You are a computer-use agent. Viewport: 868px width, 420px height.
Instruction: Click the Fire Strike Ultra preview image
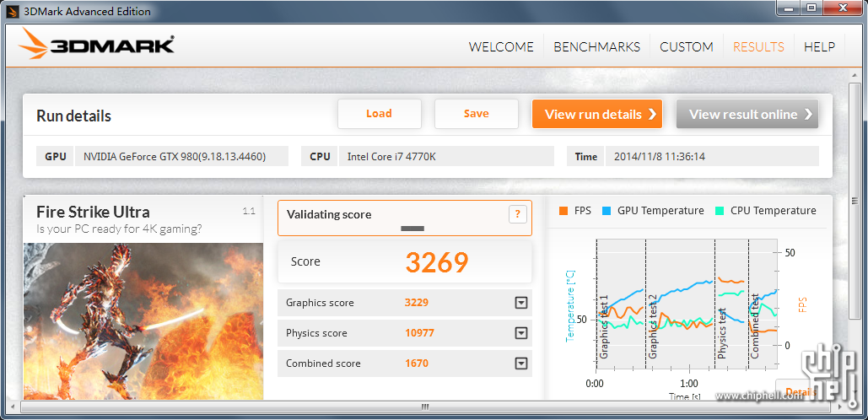pyautogui.click(x=143, y=321)
